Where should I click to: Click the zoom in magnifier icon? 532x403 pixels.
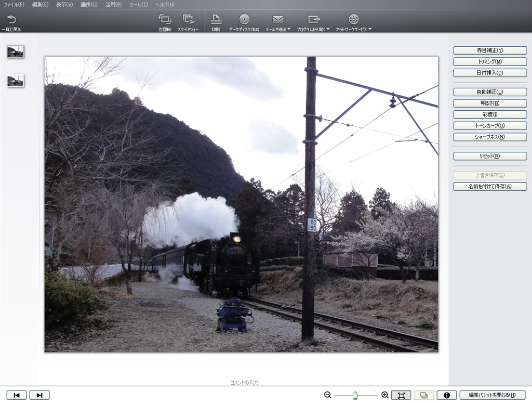(385, 395)
